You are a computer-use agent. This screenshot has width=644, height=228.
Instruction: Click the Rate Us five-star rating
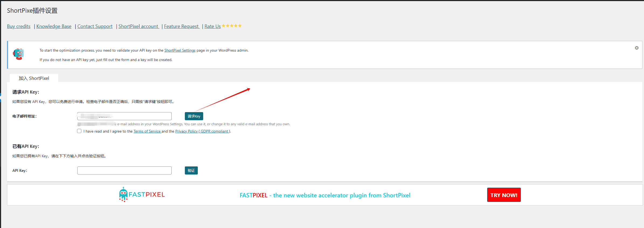click(x=231, y=26)
